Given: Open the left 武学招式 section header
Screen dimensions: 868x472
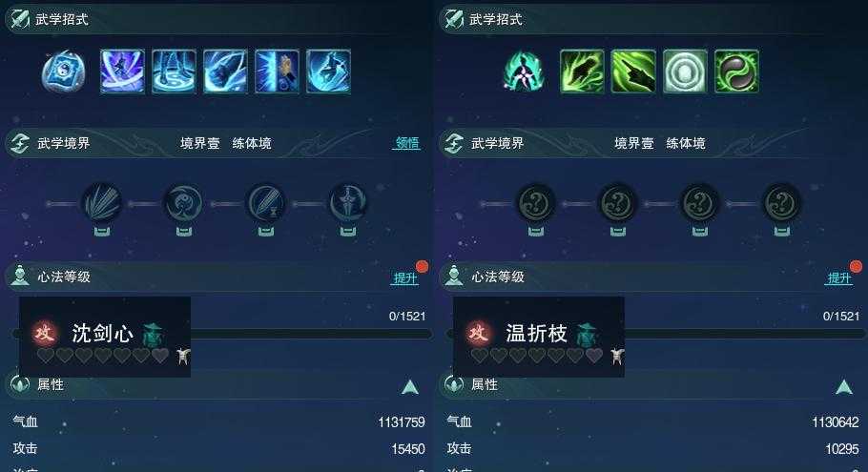Looking at the screenshot, I should [x=217, y=19].
